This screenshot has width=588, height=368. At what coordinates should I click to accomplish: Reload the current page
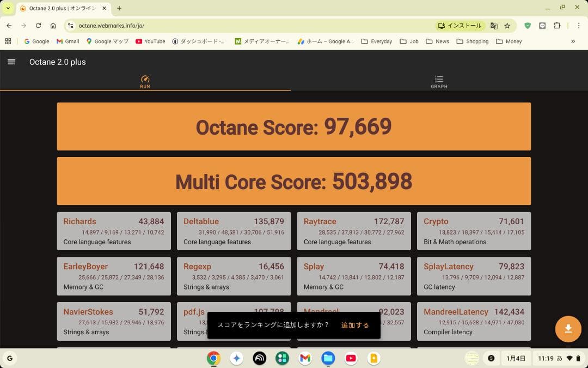point(38,25)
